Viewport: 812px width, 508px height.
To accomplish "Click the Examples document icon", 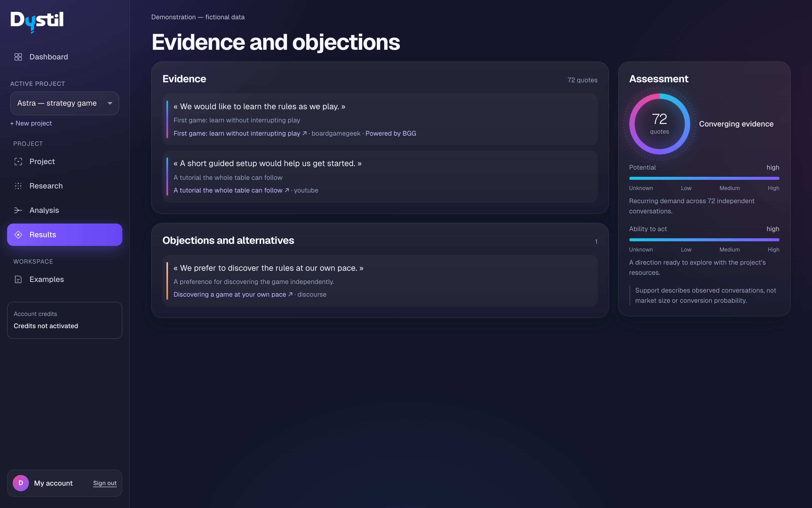I will [x=18, y=279].
